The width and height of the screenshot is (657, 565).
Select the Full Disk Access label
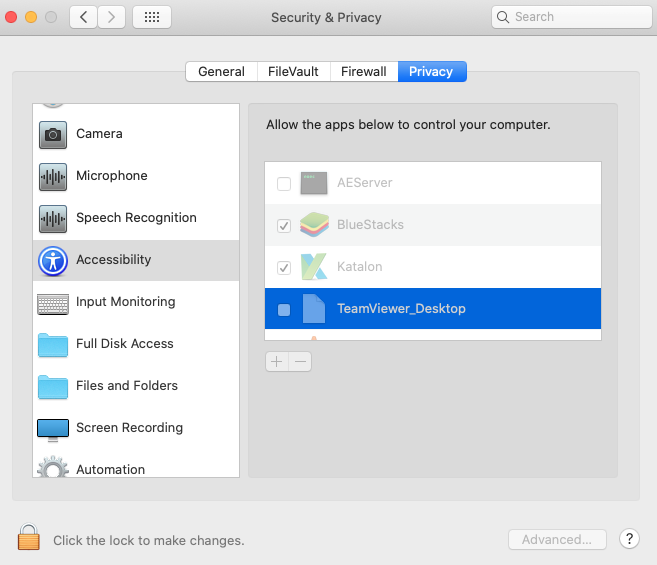coord(125,344)
